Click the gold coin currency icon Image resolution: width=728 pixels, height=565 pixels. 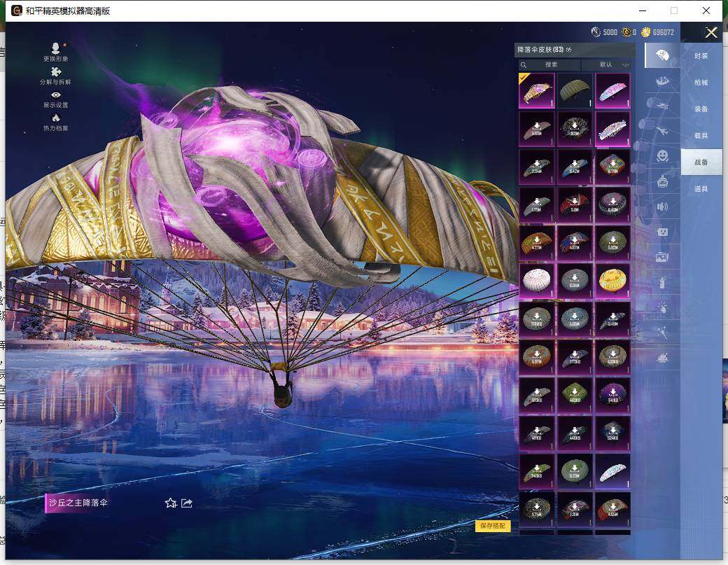pyautogui.click(x=646, y=32)
